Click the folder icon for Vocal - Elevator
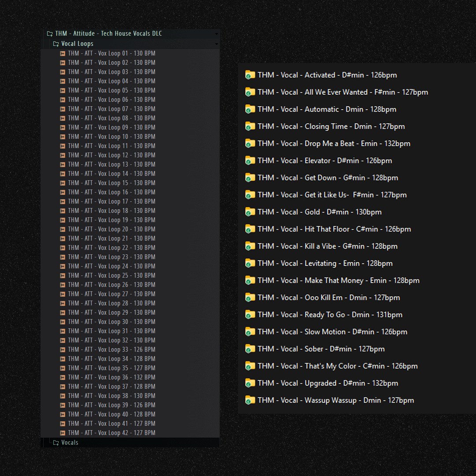Image resolution: width=476 pixels, height=476 pixels. pos(250,161)
